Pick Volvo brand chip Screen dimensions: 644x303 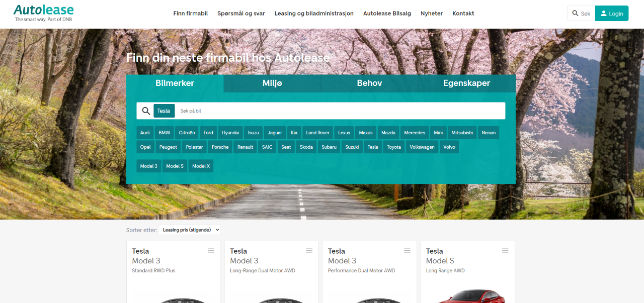[x=449, y=147]
